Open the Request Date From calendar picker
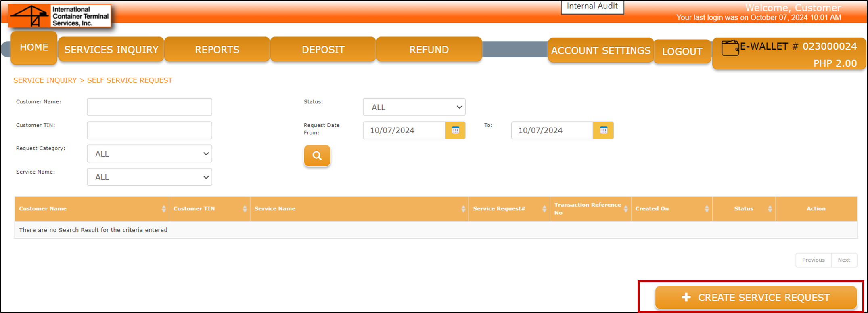 pos(455,130)
